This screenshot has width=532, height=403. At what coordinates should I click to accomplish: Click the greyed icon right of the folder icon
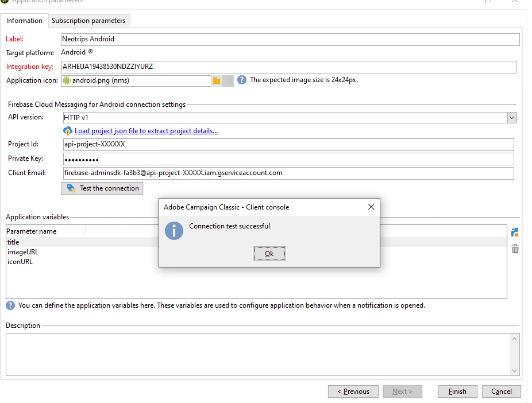point(228,81)
